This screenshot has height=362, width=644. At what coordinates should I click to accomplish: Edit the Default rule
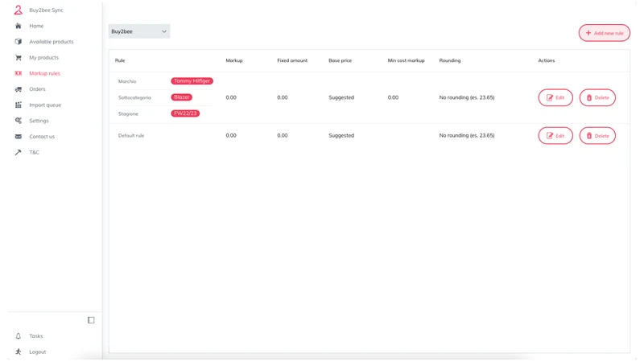click(555, 136)
